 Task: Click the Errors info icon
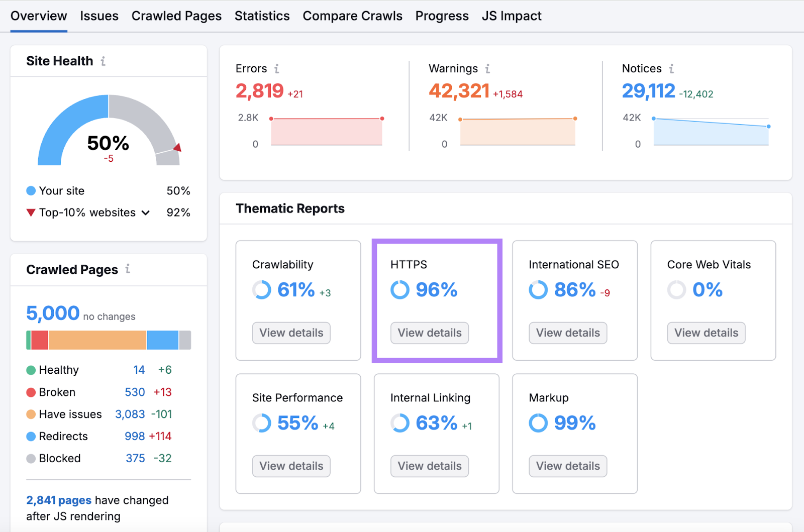[x=276, y=68]
